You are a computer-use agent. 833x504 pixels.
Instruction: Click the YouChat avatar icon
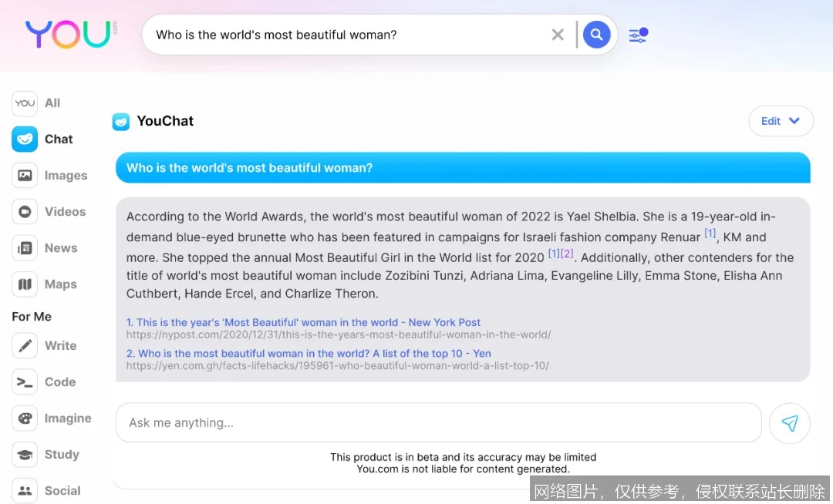(x=120, y=122)
